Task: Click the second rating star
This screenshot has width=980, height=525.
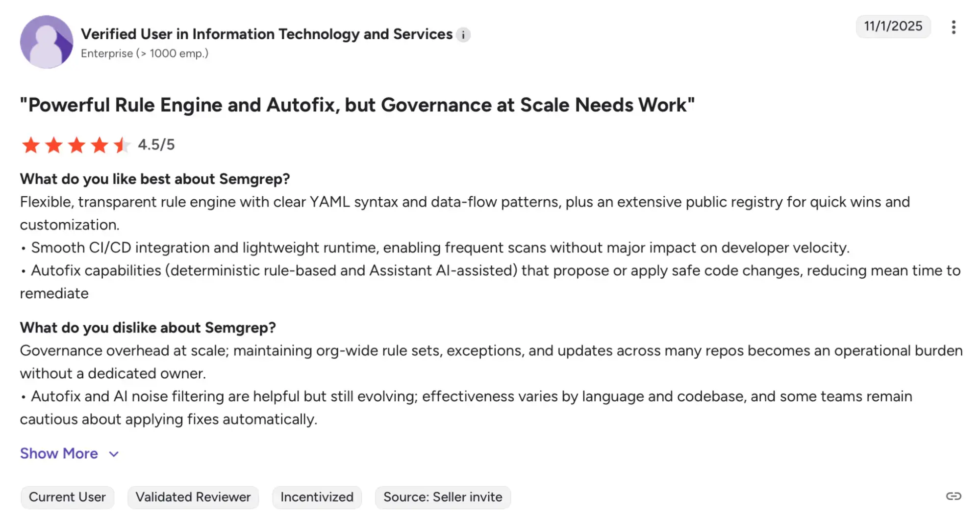Action: 54,145
